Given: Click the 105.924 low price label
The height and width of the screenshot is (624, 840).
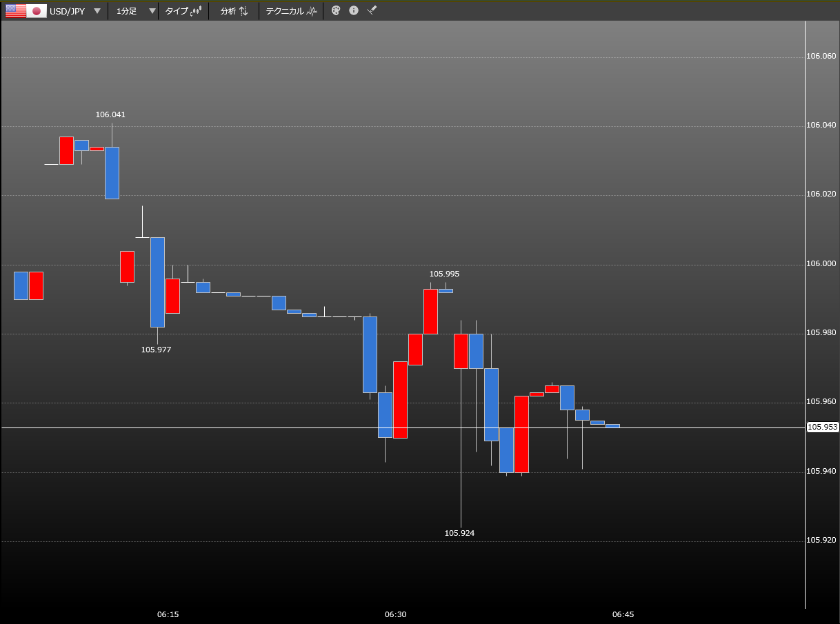Looking at the screenshot, I should [459, 533].
